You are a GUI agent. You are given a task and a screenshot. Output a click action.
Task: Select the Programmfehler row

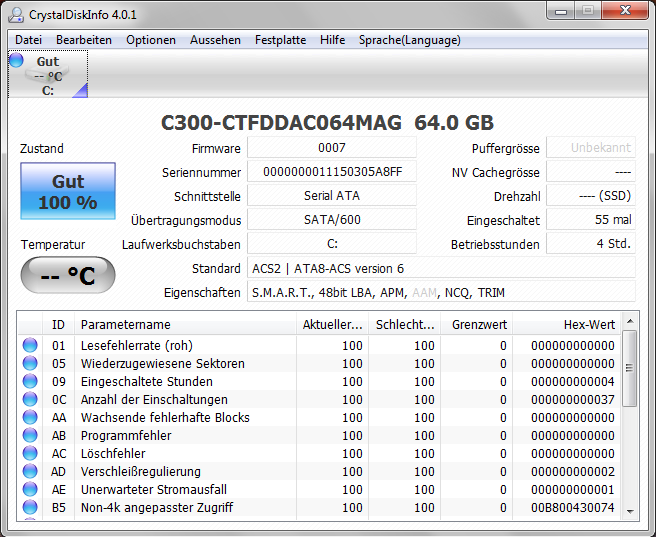pos(319,435)
